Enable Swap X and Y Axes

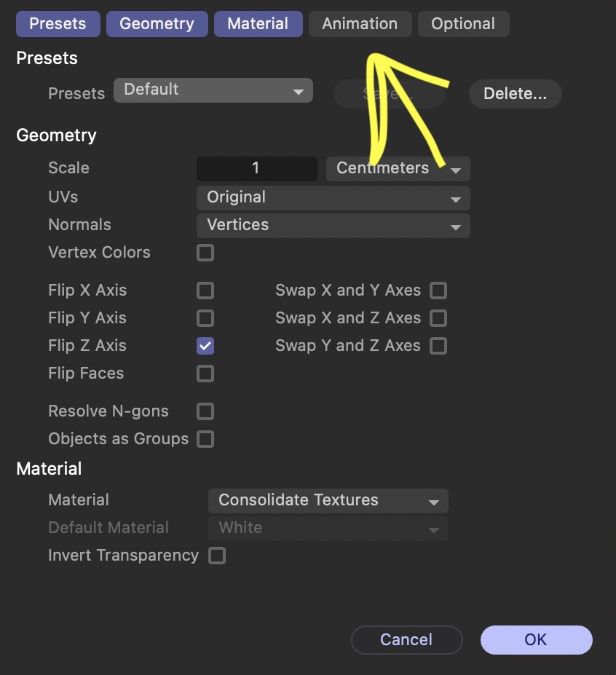pyautogui.click(x=438, y=291)
